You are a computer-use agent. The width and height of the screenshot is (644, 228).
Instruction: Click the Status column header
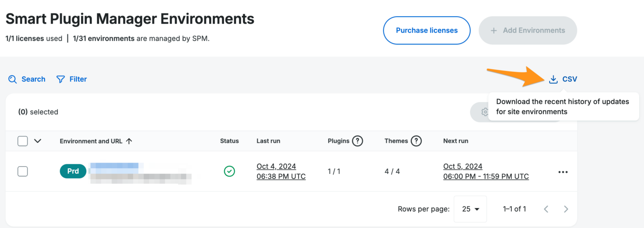click(x=229, y=141)
